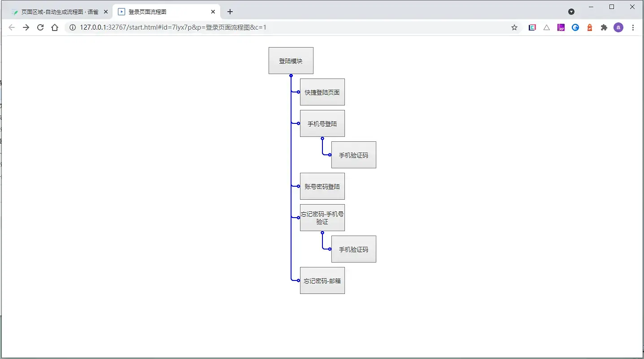This screenshot has width=644, height=359.
Task: Click the 忘记密码-邮箱 node
Action: 322,280
